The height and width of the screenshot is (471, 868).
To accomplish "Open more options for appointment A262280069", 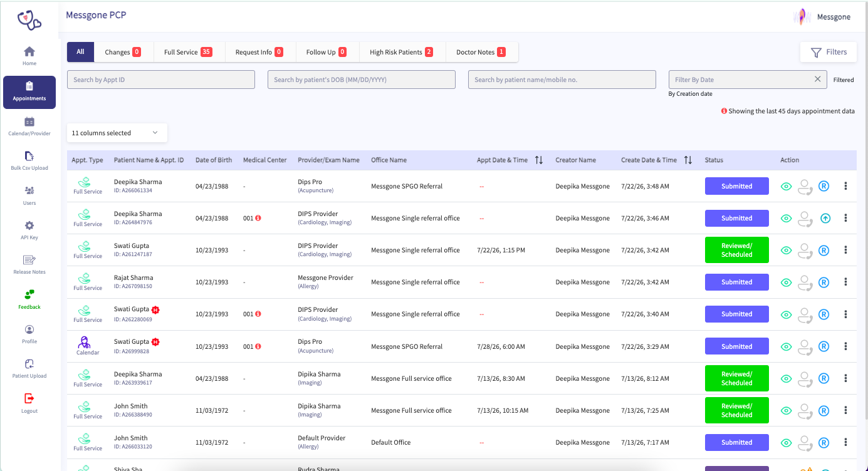I will [845, 314].
